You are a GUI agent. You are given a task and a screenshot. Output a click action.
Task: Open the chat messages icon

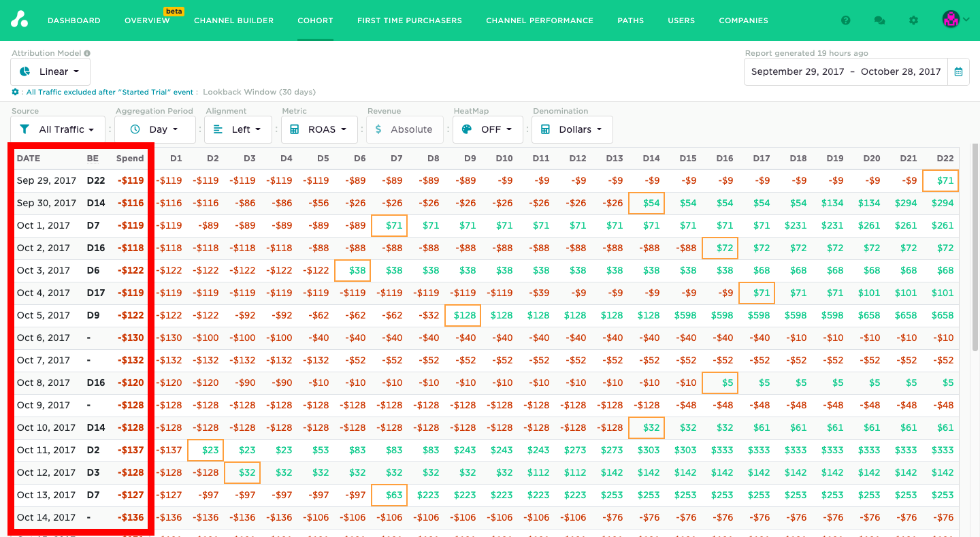879,20
